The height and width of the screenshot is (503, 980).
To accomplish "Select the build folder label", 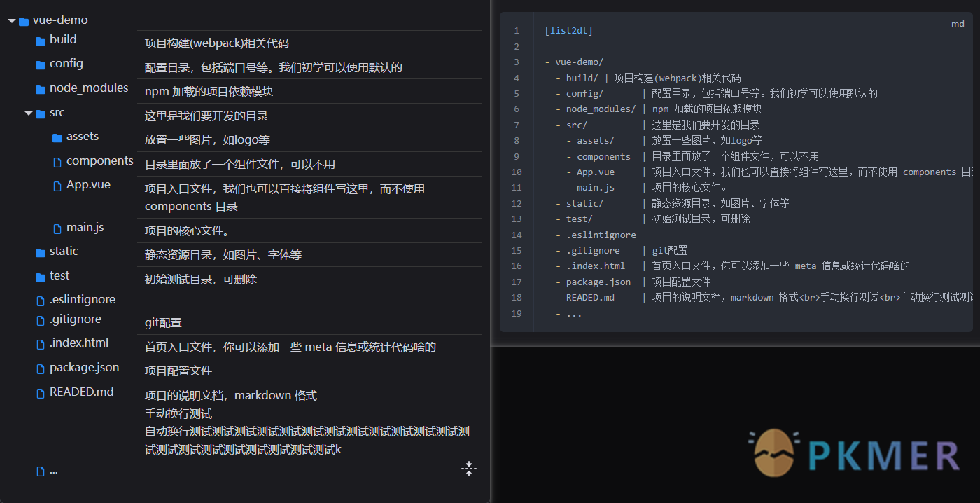I will point(63,40).
